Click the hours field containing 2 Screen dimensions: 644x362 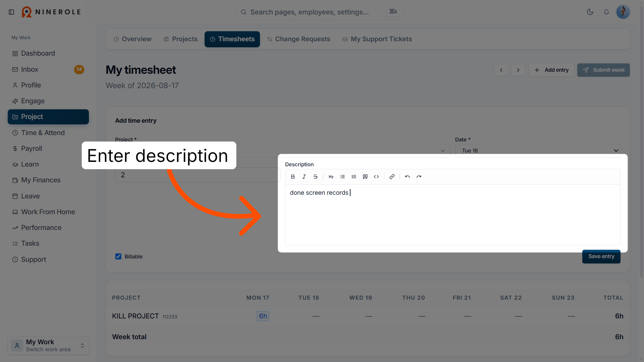pos(198,175)
